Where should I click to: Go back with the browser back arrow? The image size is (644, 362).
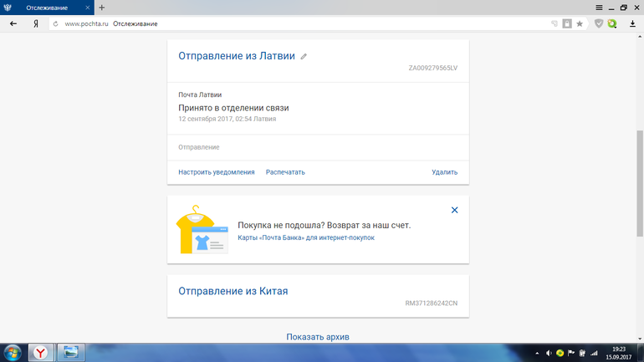click(x=13, y=24)
